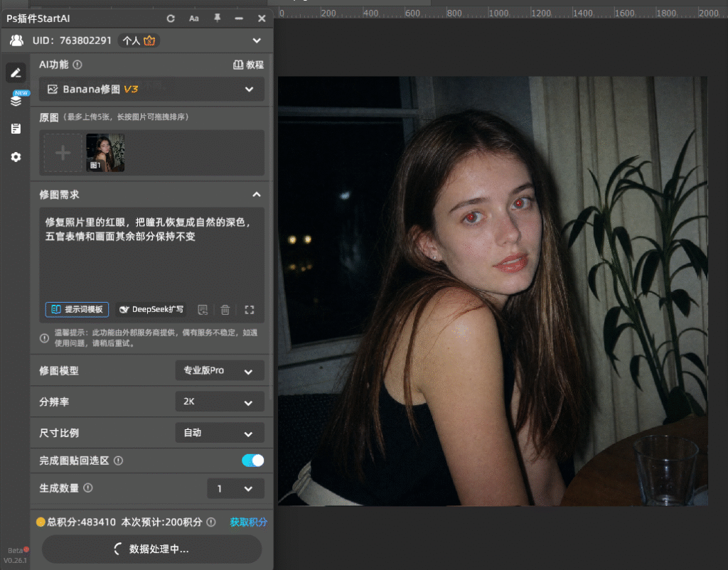Click the UID: 763802291 text
The image size is (728, 570).
tap(72, 41)
